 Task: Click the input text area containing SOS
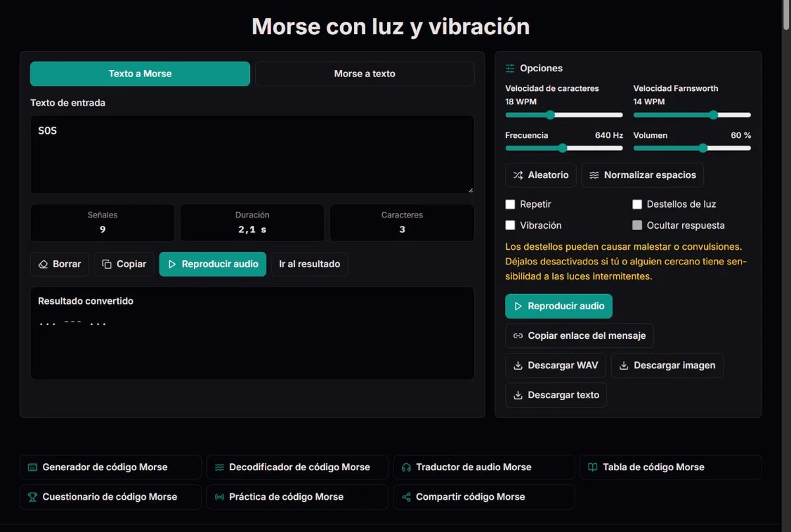tap(252, 155)
